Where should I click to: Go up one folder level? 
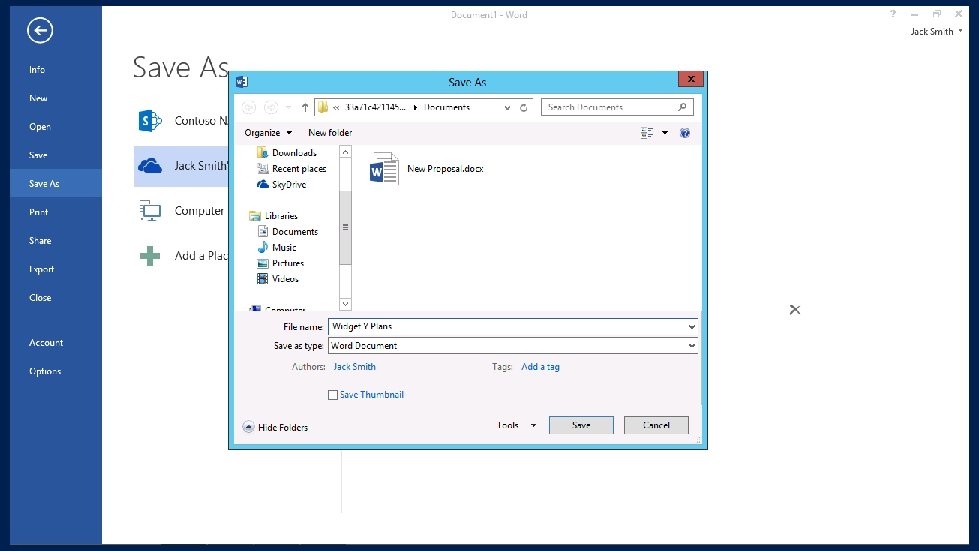coord(305,107)
